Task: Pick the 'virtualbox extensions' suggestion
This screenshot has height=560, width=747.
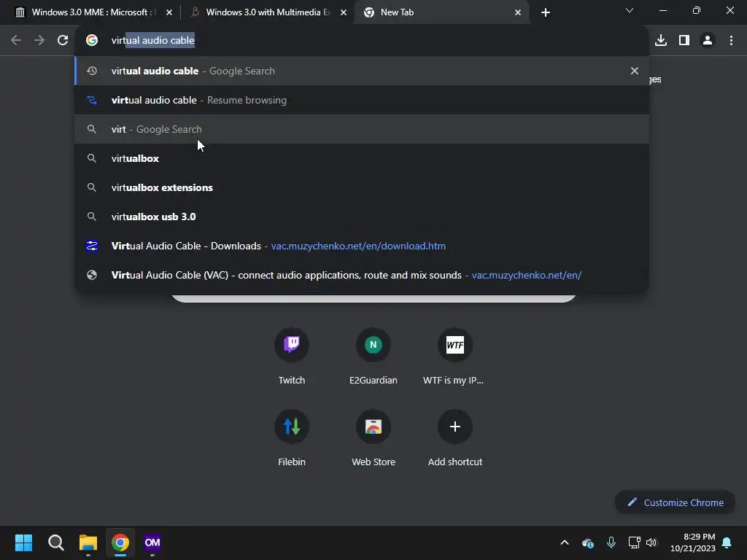Action: click(362, 187)
